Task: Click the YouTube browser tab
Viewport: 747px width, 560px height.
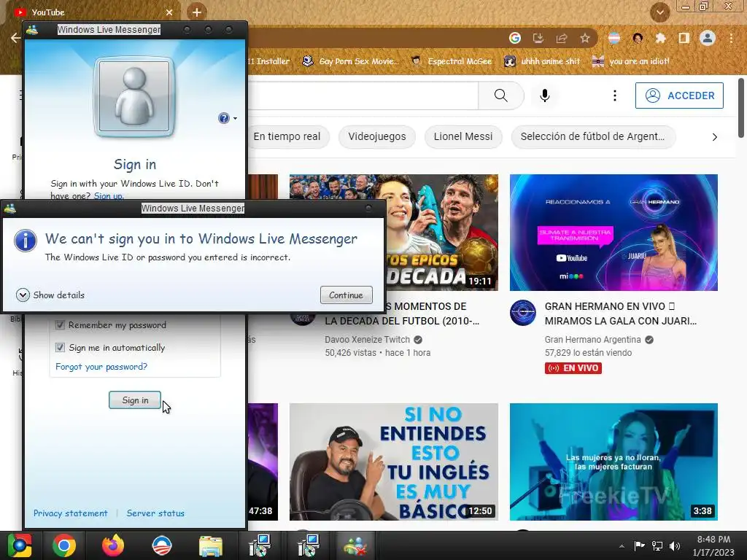Action: (93, 12)
